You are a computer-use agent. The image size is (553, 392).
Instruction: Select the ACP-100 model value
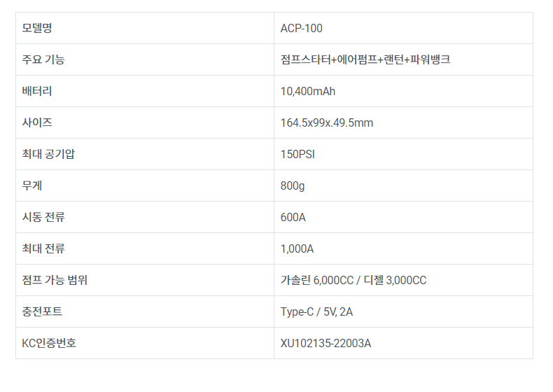coord(301,28)
